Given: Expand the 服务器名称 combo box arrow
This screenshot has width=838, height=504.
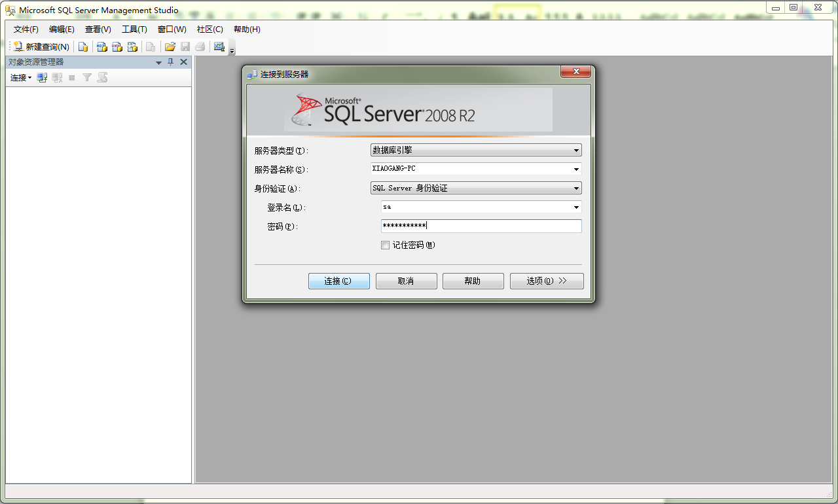Looking at the screenshot, I should [x=575, y=169].
